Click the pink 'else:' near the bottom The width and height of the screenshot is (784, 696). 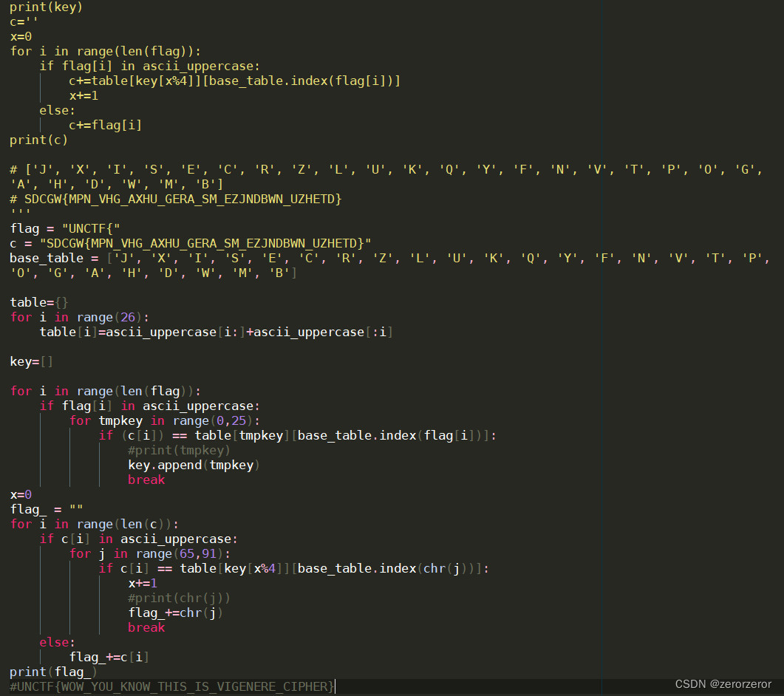click(x=58, y=643)
